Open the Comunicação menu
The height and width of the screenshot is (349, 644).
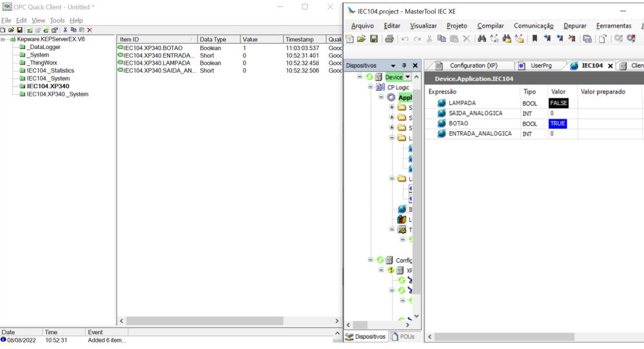click(533, 26)
